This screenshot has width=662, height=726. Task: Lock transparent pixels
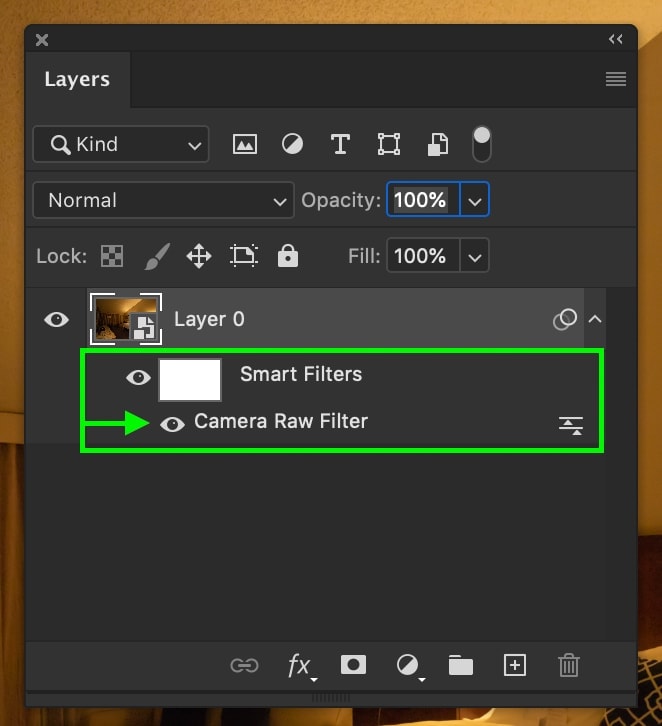tap(112, 256)
